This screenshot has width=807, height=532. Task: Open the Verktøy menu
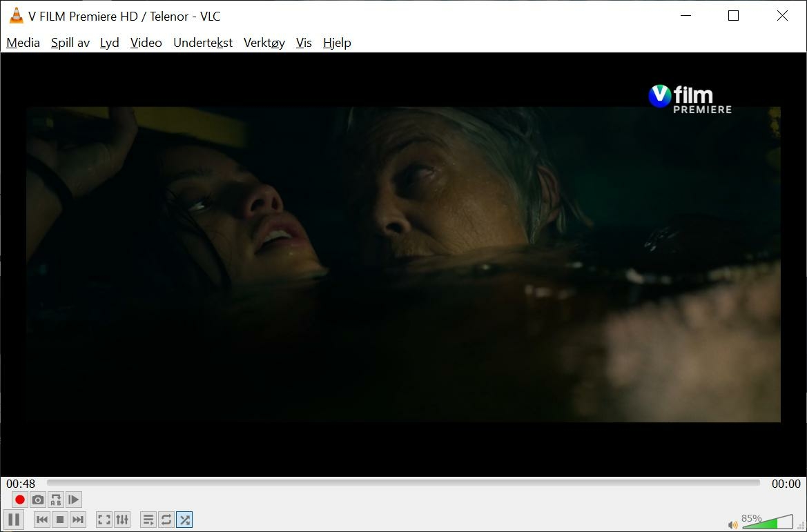[x=264, y=43]
